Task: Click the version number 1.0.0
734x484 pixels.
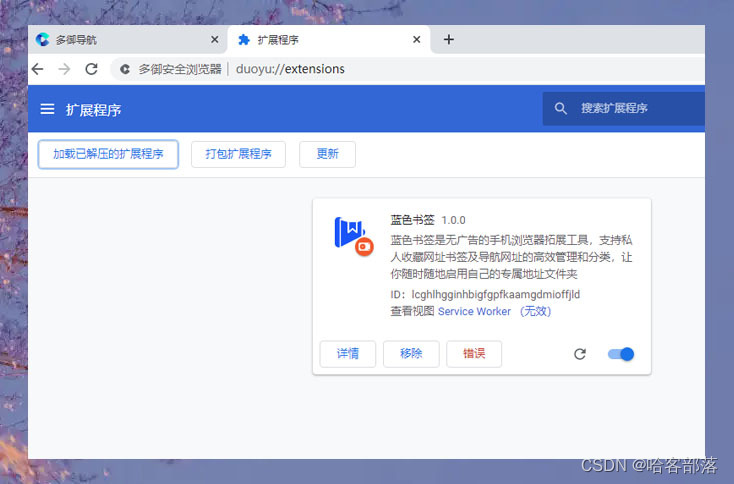Action: (x=453, y=220)
